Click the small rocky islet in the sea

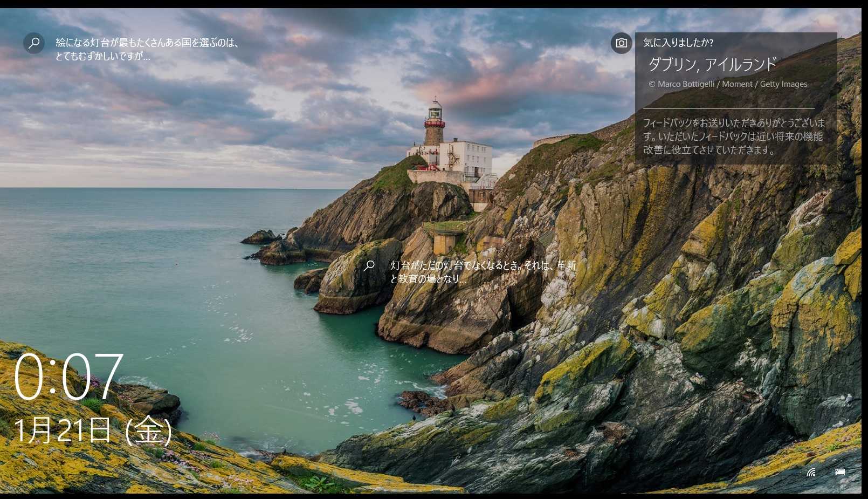261,237
